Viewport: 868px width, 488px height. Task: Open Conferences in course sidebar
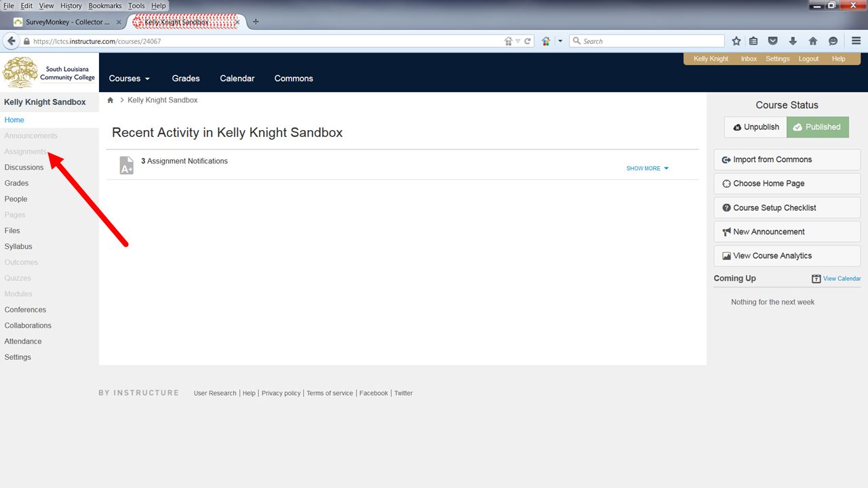coord(25,310)
